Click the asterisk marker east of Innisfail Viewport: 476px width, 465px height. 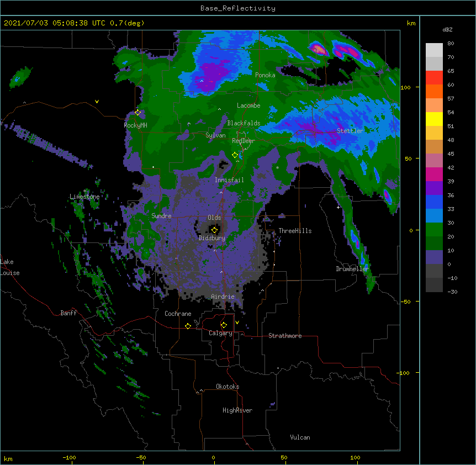click(277, 168)
